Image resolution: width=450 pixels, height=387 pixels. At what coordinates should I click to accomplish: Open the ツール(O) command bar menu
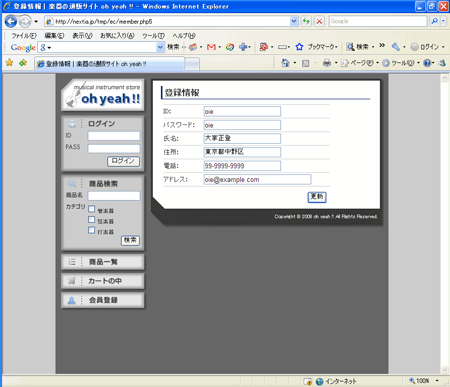pyautogui.click(x=401, y=63)
